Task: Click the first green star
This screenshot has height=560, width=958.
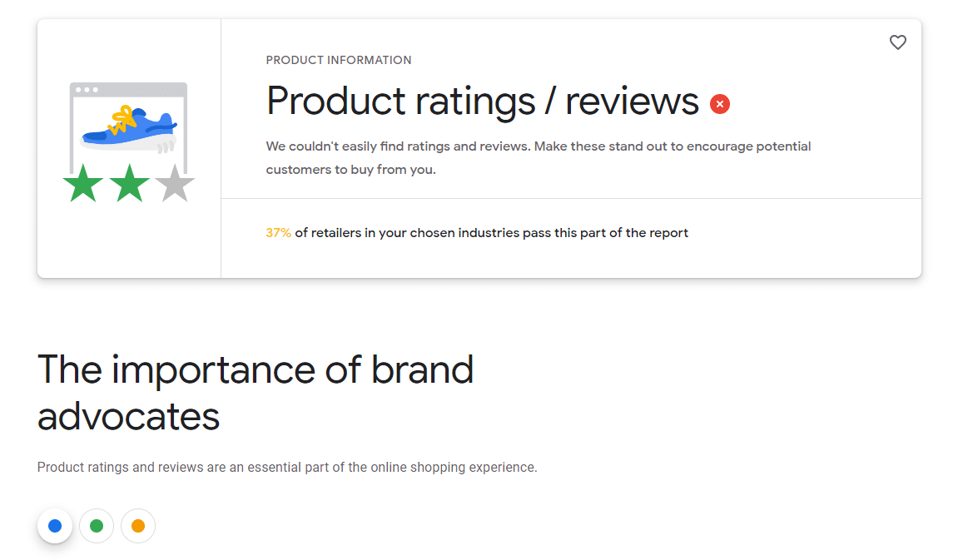Action: 82,184
